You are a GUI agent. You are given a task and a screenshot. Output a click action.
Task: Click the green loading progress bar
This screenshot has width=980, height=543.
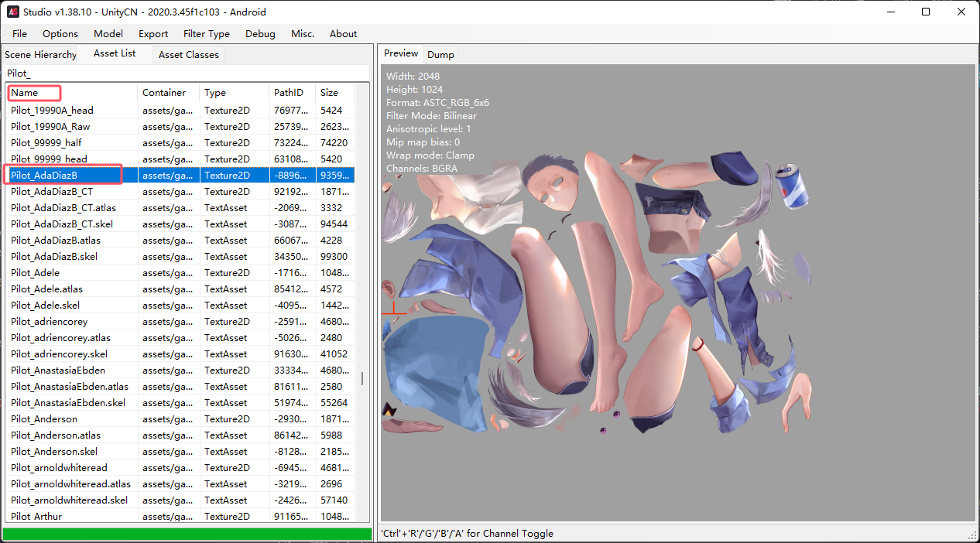(x=187, y=534)
